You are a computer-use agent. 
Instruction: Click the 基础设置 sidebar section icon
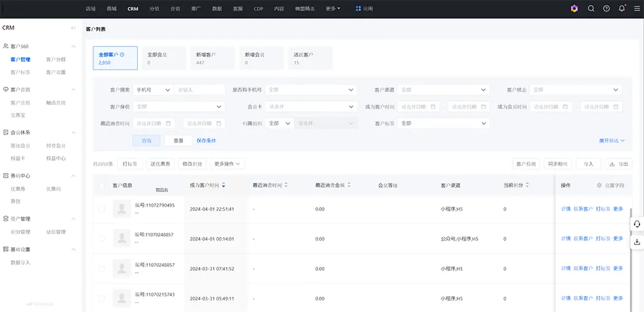click(x=6, y=249)
